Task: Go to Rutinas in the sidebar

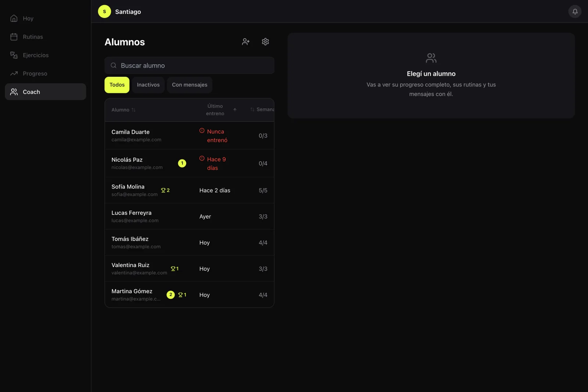Action: click(46, 37)
